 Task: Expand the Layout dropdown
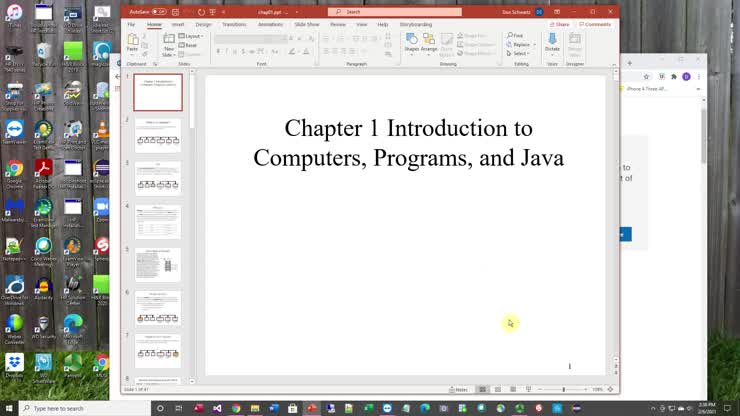pos(191,36)
